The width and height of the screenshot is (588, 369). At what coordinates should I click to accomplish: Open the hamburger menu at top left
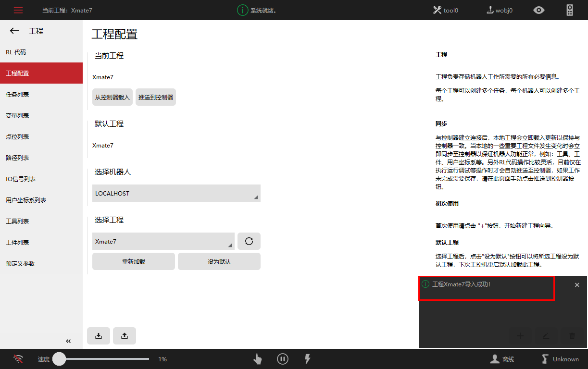(18, 10)
